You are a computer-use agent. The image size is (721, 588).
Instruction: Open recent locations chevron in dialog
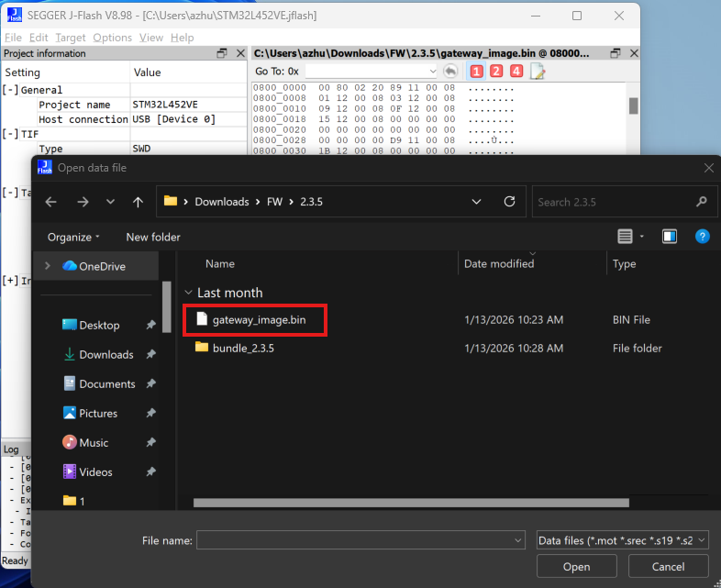(x=110, y=202)
